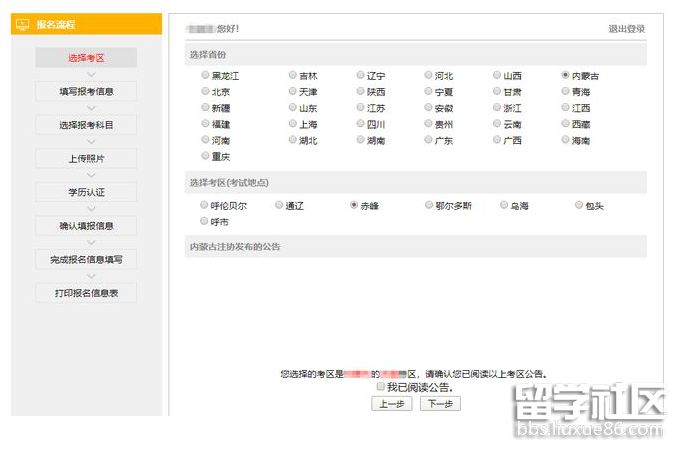The image size is (680, 451).
Task: Select the 黑龙江 province radio button
Action: pos(205,75)
